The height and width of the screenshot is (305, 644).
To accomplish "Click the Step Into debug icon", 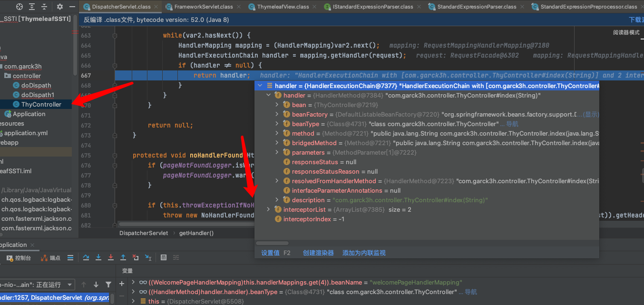I will pos(98,257).
